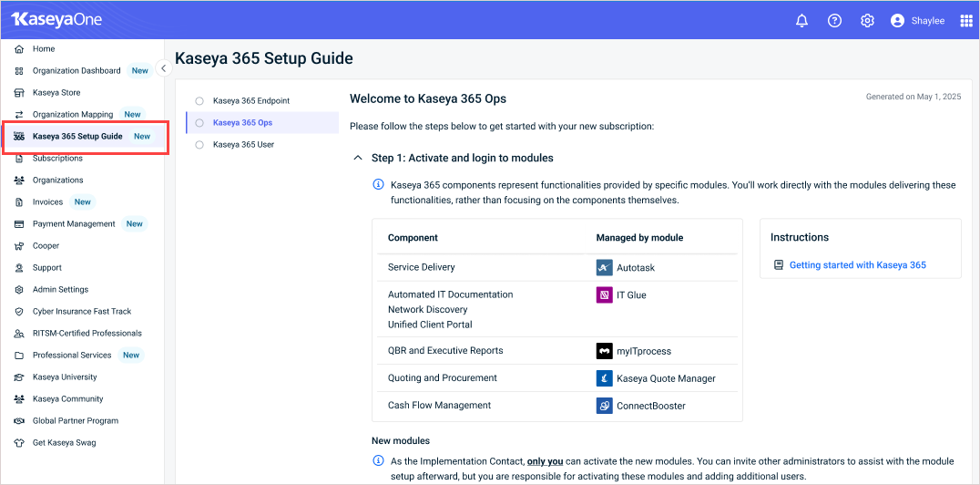Click the IT Glue module icon

(605, 294)
